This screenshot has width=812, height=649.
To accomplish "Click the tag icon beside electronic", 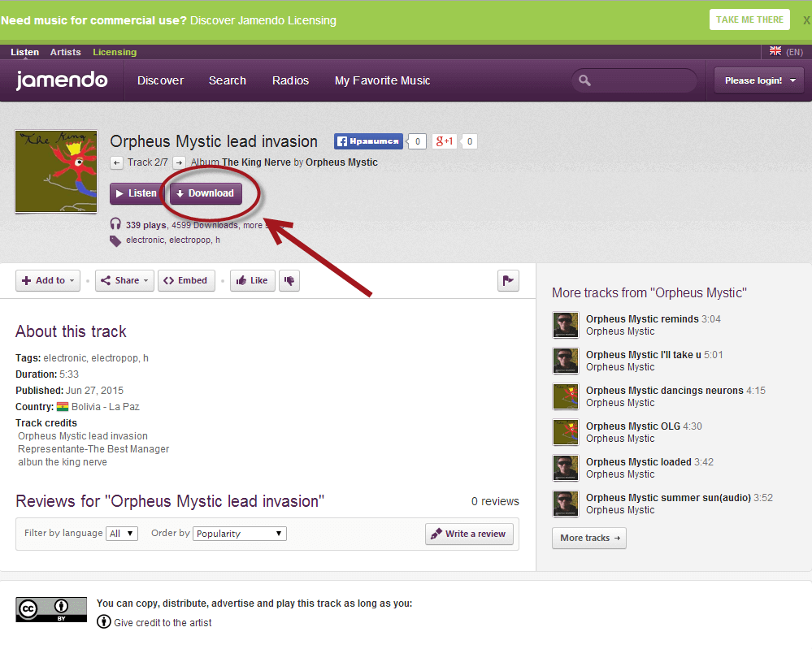I will (x=115, y=240).
